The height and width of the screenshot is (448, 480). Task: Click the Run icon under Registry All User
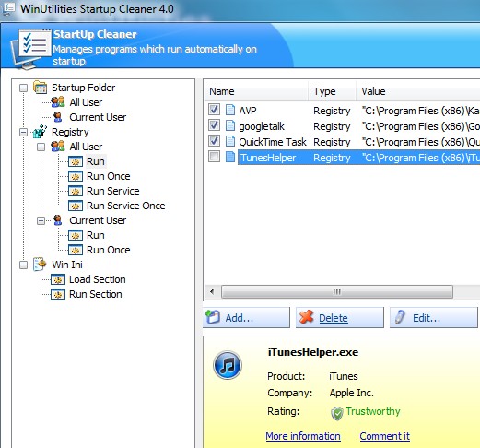(x=76, y=161)
